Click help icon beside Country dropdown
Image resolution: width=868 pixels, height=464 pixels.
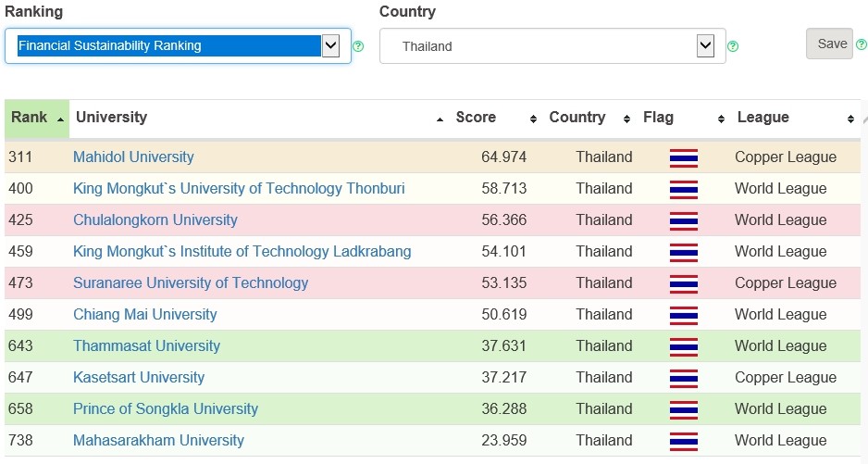click(733, 46)
